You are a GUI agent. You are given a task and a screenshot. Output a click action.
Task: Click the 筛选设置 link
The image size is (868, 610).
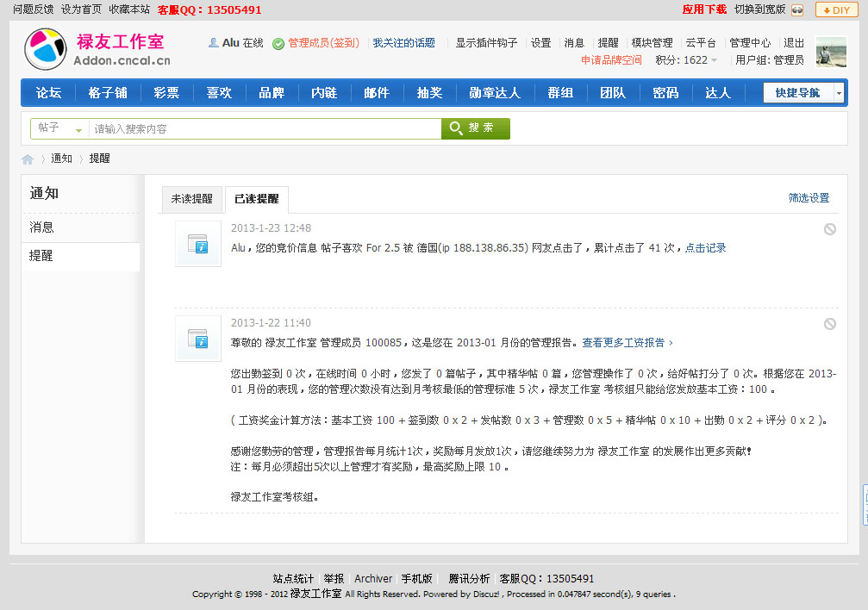(809, 198)
